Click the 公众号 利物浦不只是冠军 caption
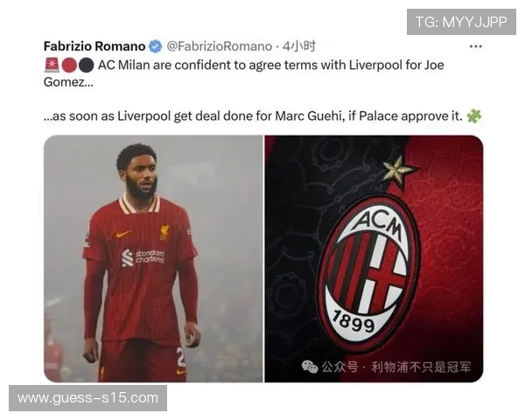 [x=396, y=367]
